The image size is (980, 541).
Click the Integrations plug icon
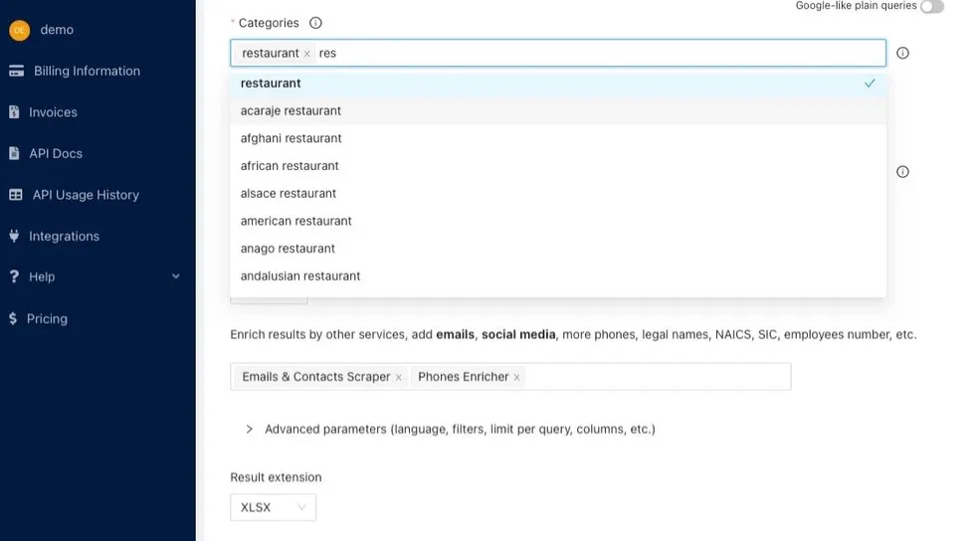[14, 236]
